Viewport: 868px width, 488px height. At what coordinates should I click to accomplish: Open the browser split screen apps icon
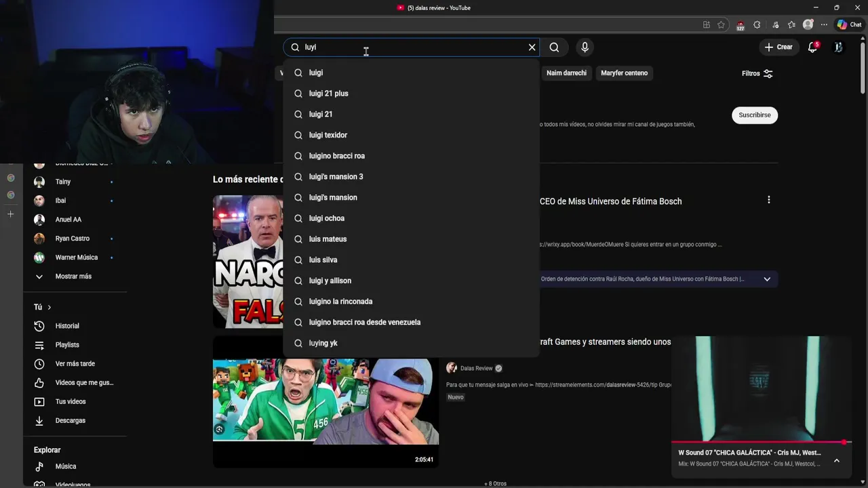click(707, 24)
